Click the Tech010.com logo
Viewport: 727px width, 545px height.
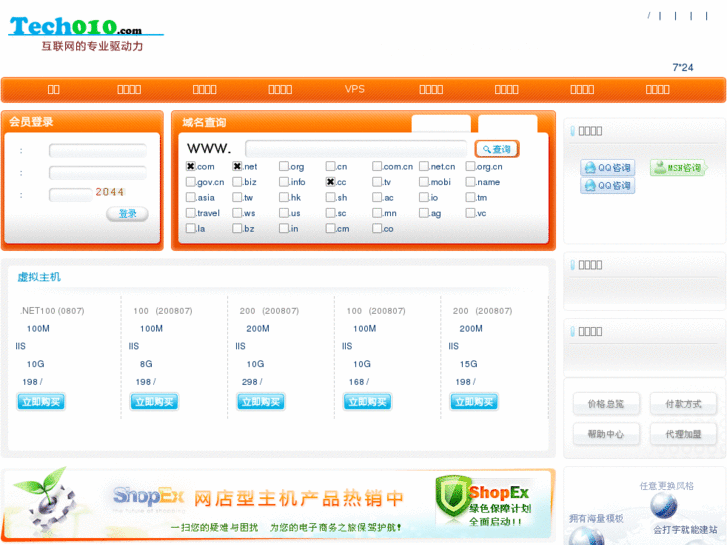tap(86, 33)
